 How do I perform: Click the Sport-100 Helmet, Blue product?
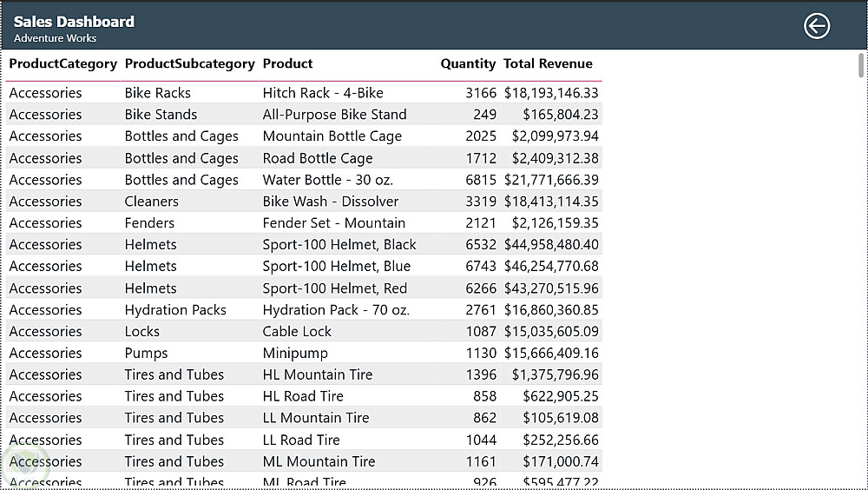tap(337, 267)
